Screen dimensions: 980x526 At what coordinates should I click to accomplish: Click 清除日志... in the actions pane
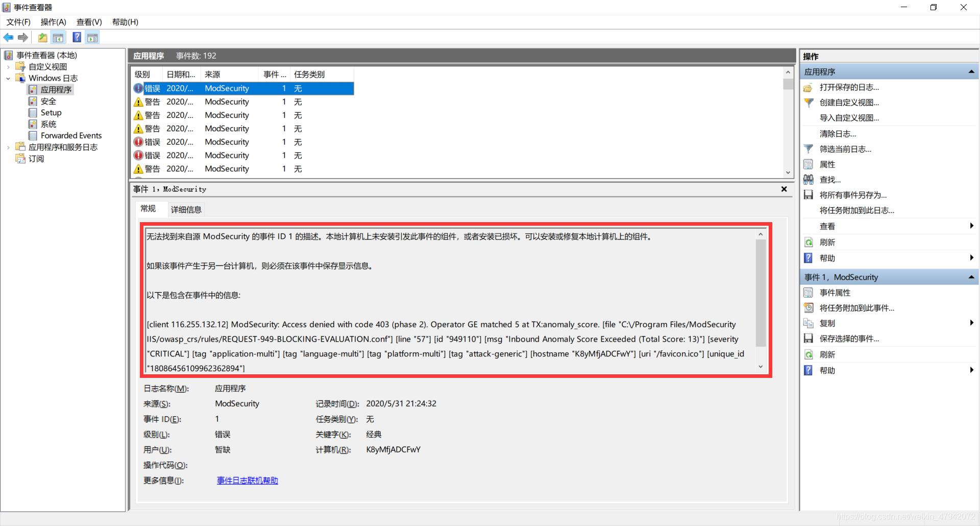838,134
